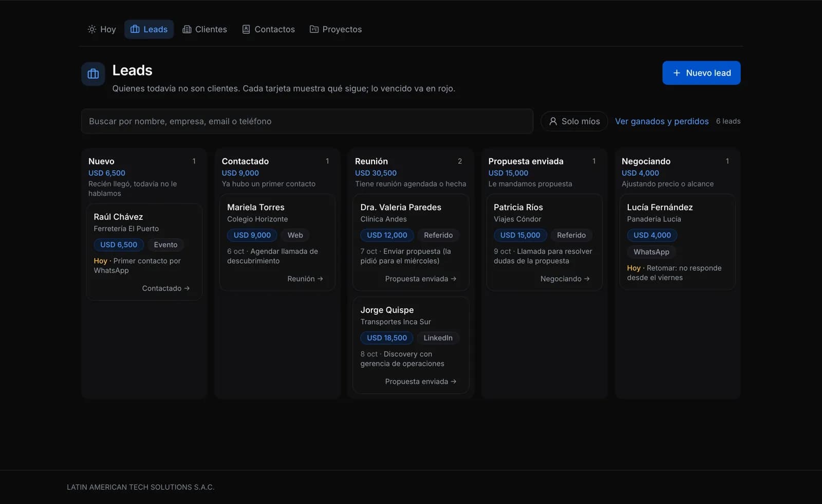Click the USD 6,500 badge on Raúl Chávez
The width and height of the screenshot is (822, 504).
(x=119, y=245)
